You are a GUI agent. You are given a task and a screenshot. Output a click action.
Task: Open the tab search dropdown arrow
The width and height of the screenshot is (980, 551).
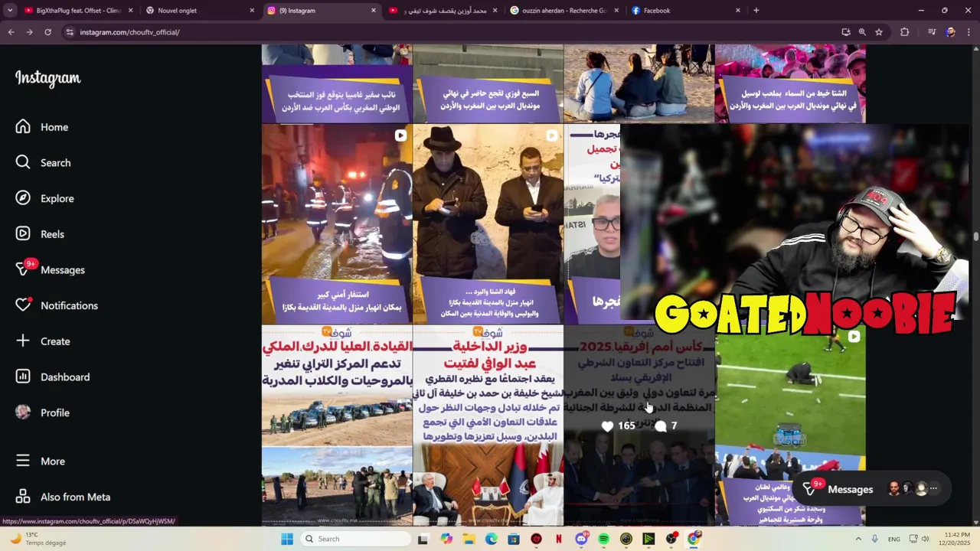10,11
